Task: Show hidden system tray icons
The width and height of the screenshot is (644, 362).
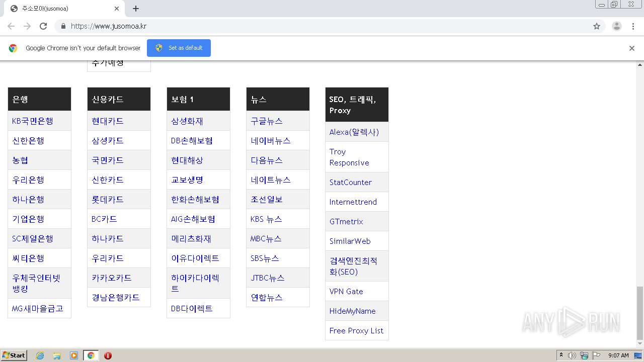Action: 561,355
